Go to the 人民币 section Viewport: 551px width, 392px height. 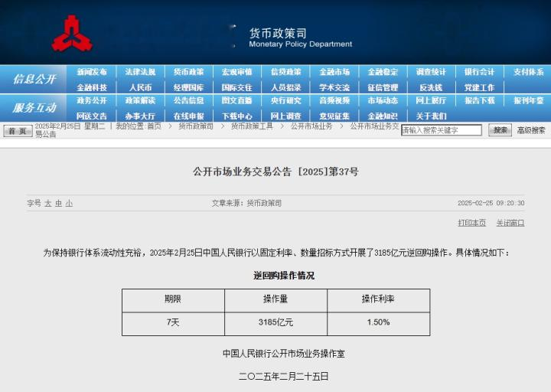[x=140, y=87]
